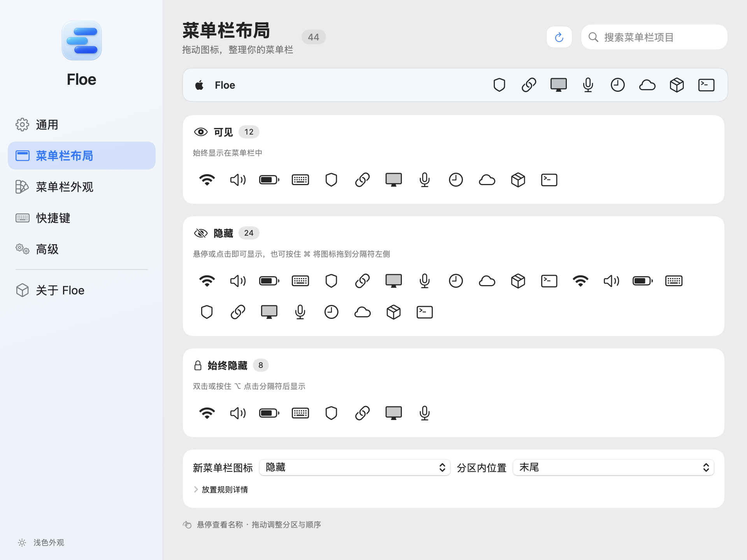Viewport: 747px width, 560px height.
Task: Select the keyboard icon in 始终隐藏 section
Action: [x=300, y=413]
